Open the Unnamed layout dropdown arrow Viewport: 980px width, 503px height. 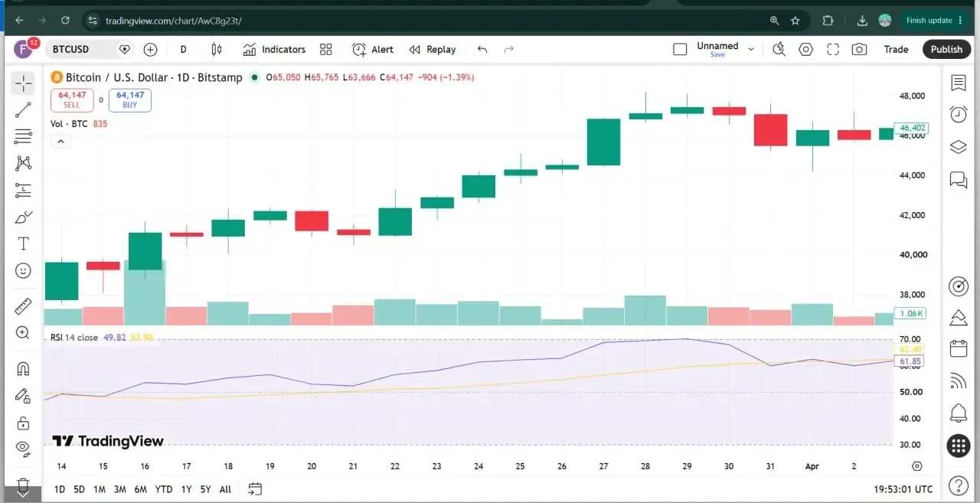click(751, 49)
